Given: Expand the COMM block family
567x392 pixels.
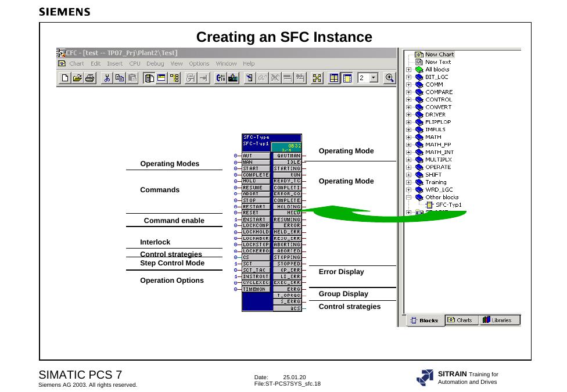Looking at the screenshot, I should [408, 85].
